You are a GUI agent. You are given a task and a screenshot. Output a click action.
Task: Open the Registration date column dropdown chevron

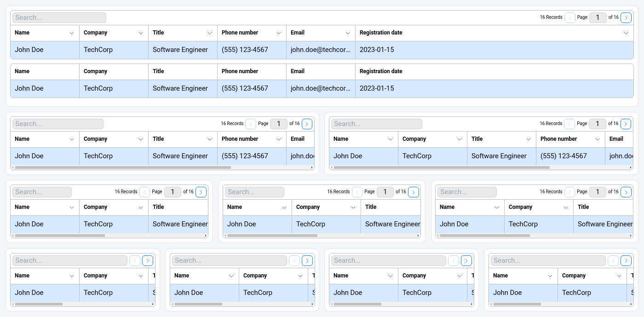click(626, 33)
